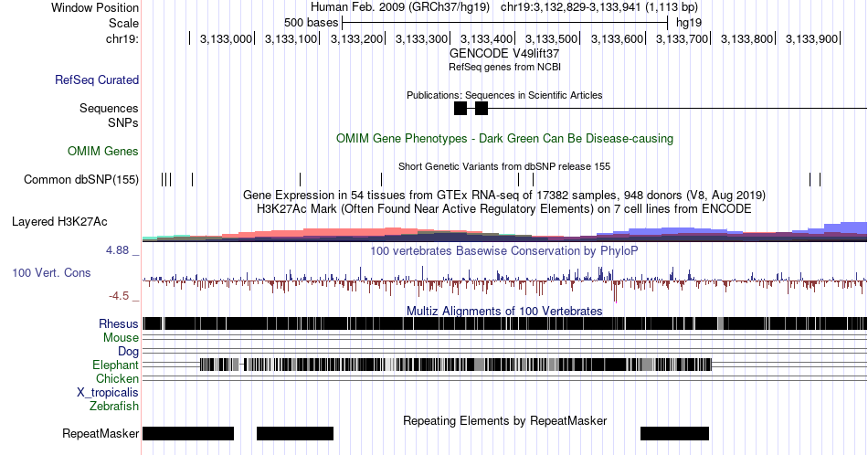Click the 4.88 PhyloP upper bound value
Viewport: 868px width, 455px height.
click(117, 250)
